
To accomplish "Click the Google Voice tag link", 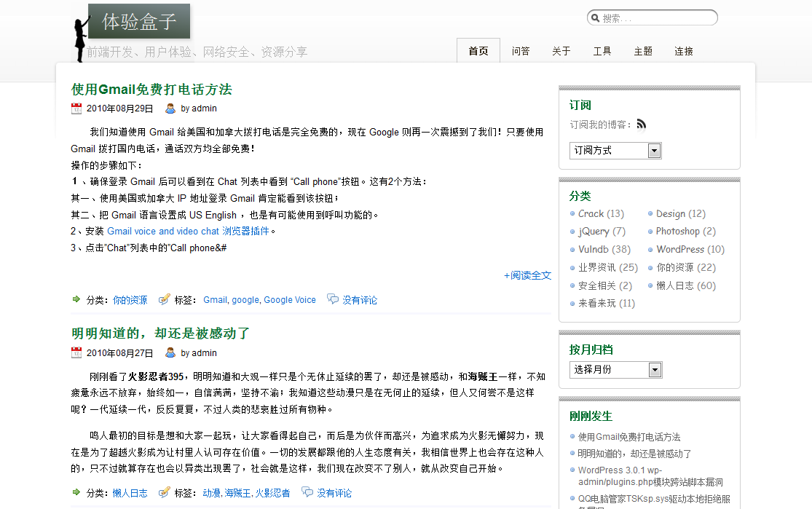I will [x=290, y=300].
